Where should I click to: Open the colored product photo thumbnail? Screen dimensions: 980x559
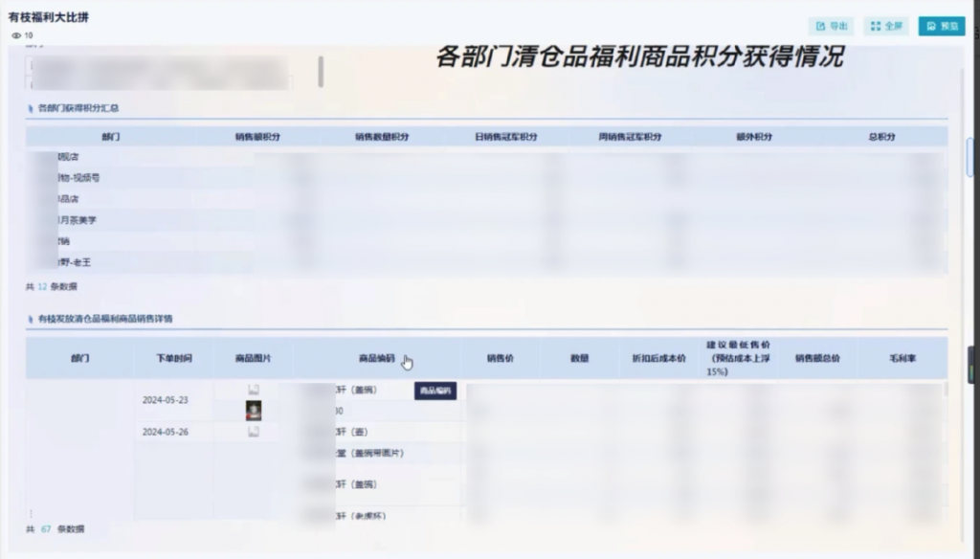coord(254,411)
